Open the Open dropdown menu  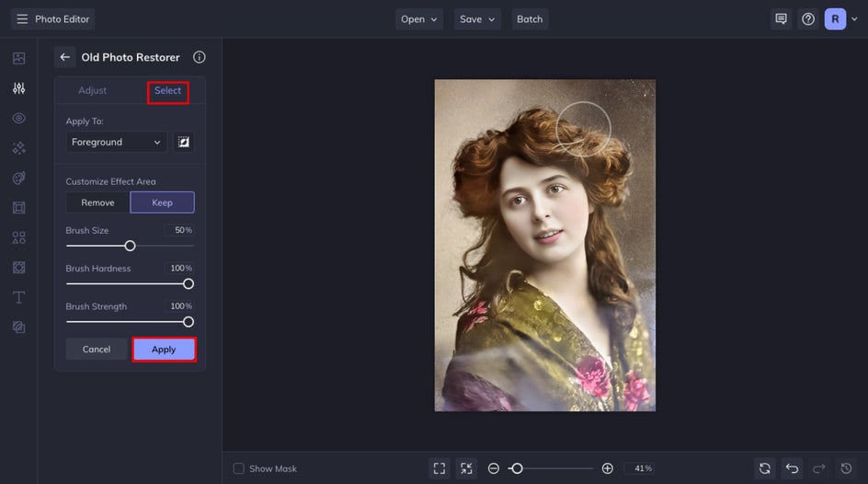coord(419,18)
